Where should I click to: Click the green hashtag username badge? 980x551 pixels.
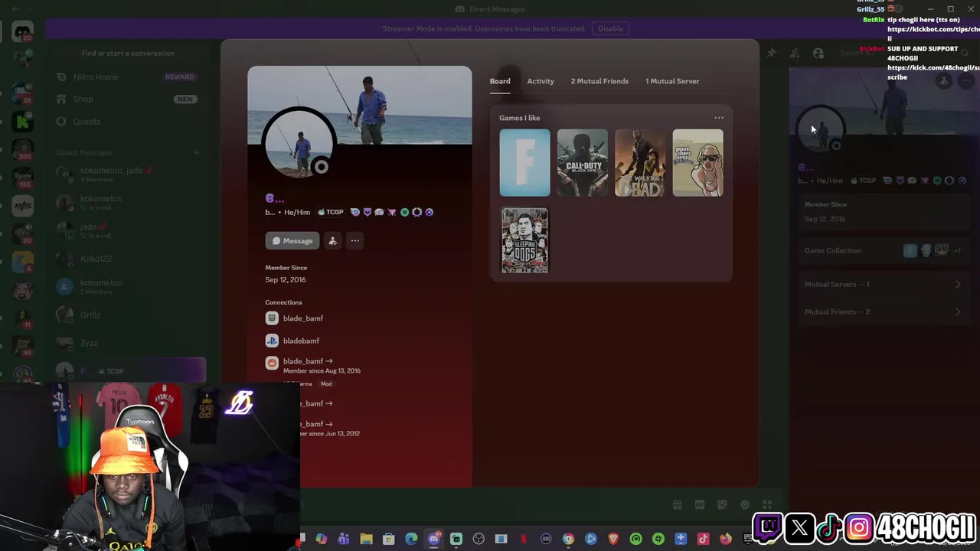[404, 212]
